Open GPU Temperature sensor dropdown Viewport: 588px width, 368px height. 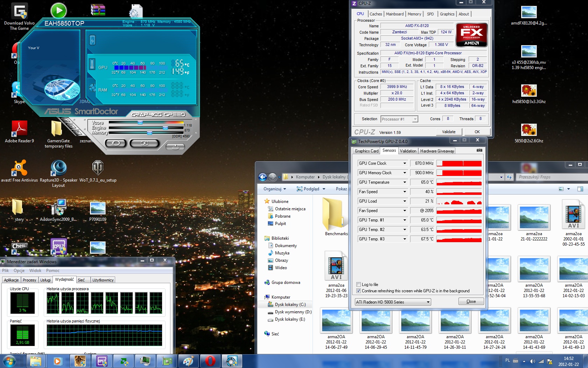[x=405, y=182]
